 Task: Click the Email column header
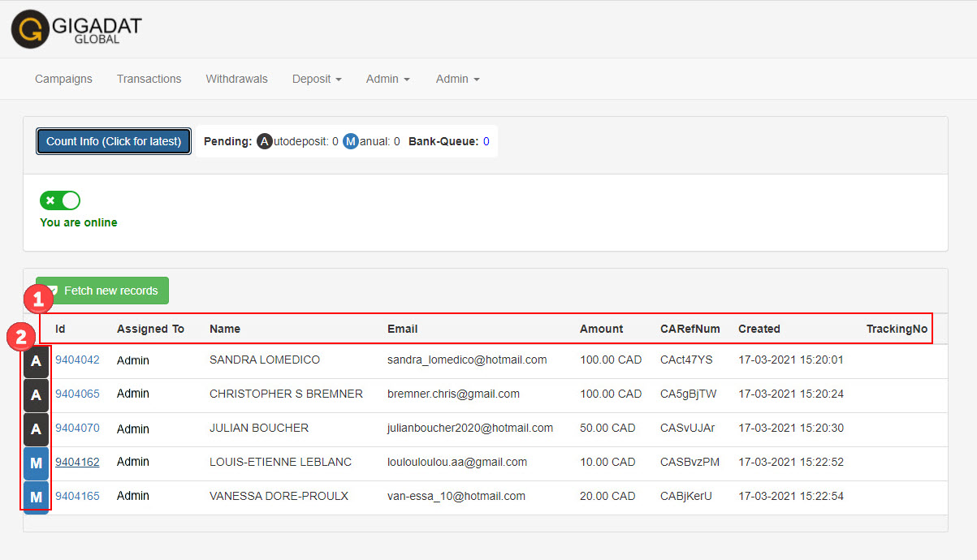tap(403, 329)
